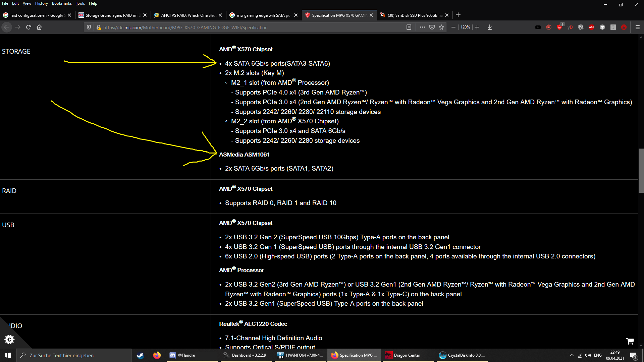Open cookie settings gear icon
644x362 pixels.
coord(9,339)
